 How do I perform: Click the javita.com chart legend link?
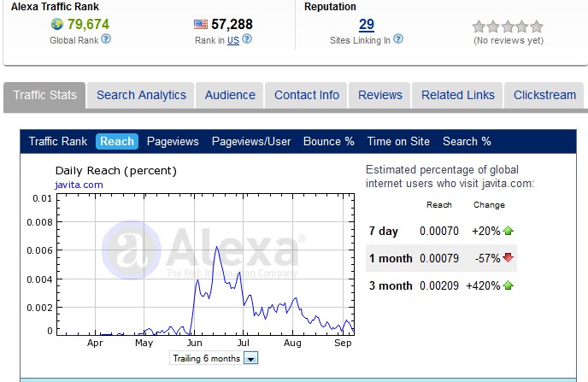[79, 185]
